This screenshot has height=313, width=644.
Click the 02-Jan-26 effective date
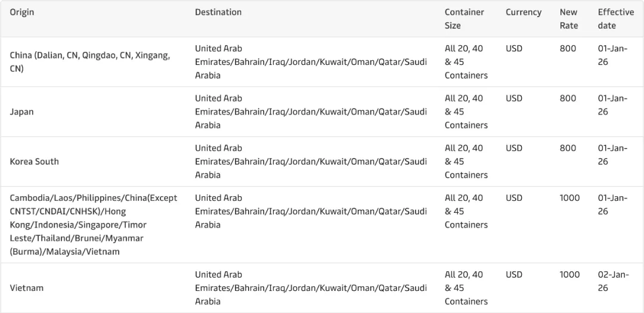(x=612, y=281)
